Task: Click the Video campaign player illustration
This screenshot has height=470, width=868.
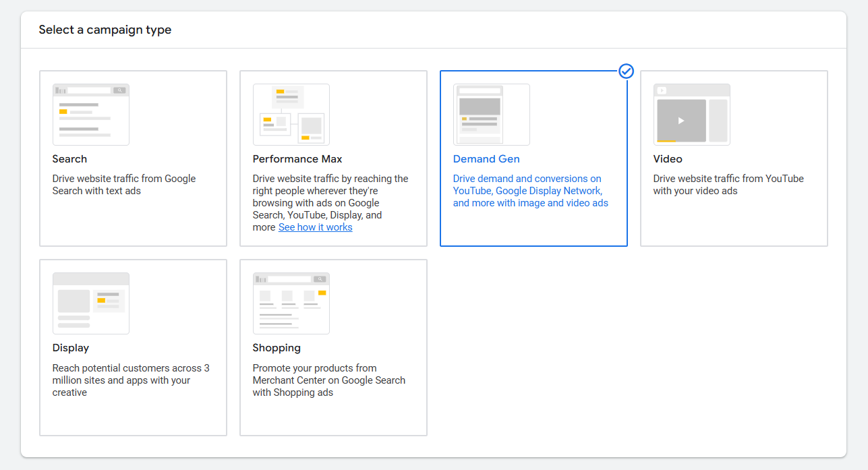Action: pyautogui.click(x=691, y=115)
